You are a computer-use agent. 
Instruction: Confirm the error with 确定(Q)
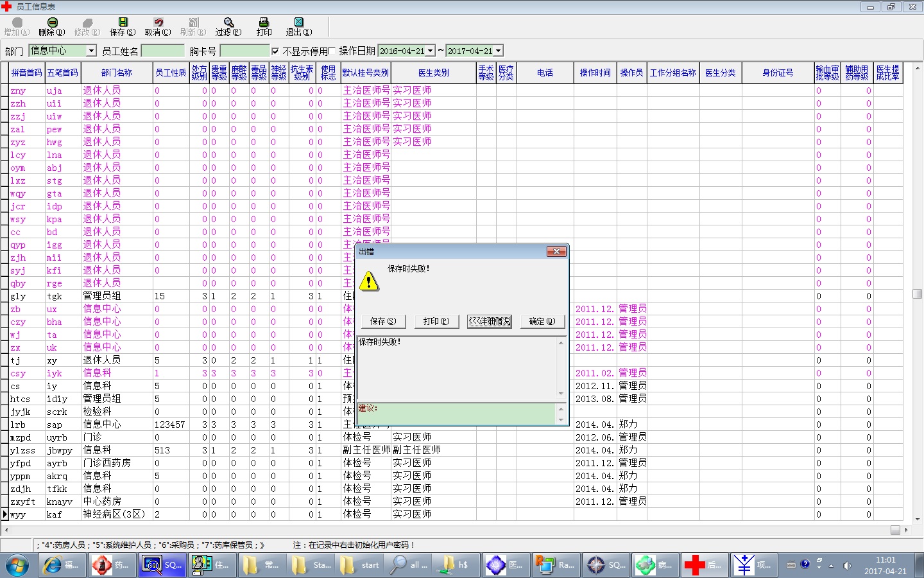pos(543,321)
